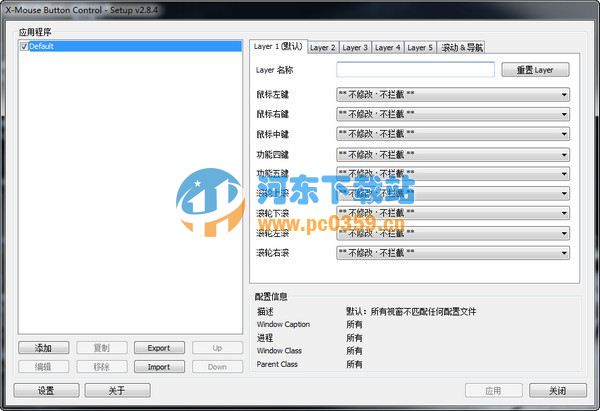
Task: Open the 滚轮上滚 dropdown
Action: 453,193
